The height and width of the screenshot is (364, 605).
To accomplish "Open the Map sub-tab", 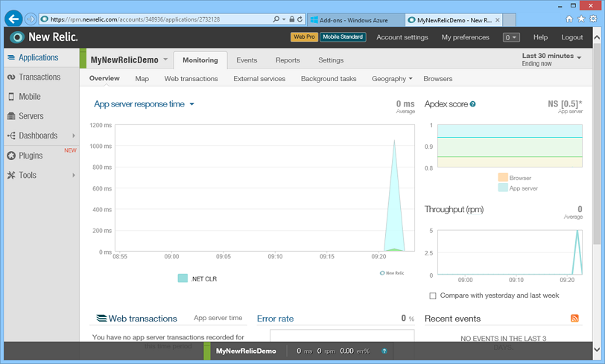I will pos(142,79).
